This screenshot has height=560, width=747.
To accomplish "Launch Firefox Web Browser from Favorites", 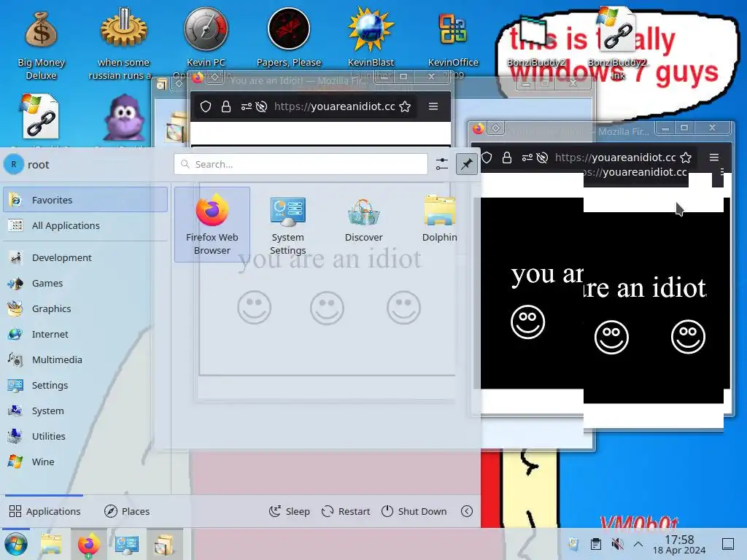I will pos(212,225).
